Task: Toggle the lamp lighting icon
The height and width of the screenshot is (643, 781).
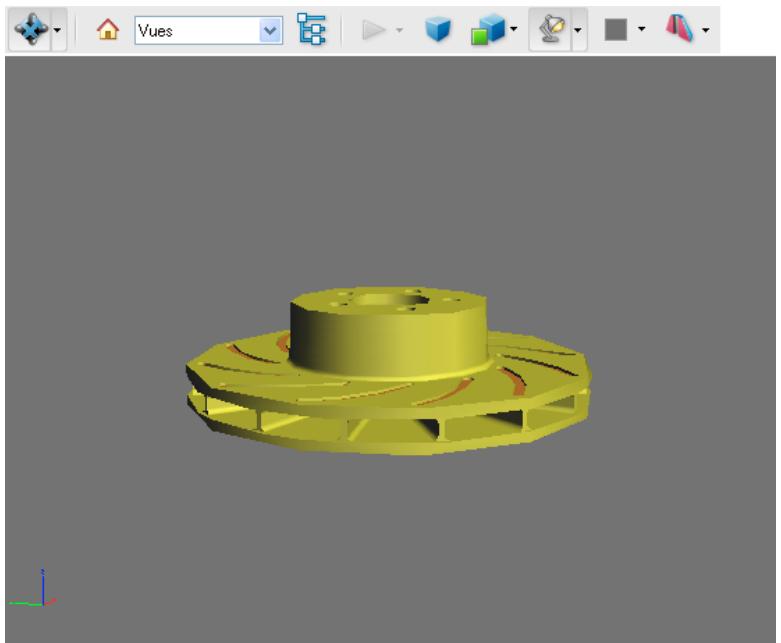Action: click(551, 29)
